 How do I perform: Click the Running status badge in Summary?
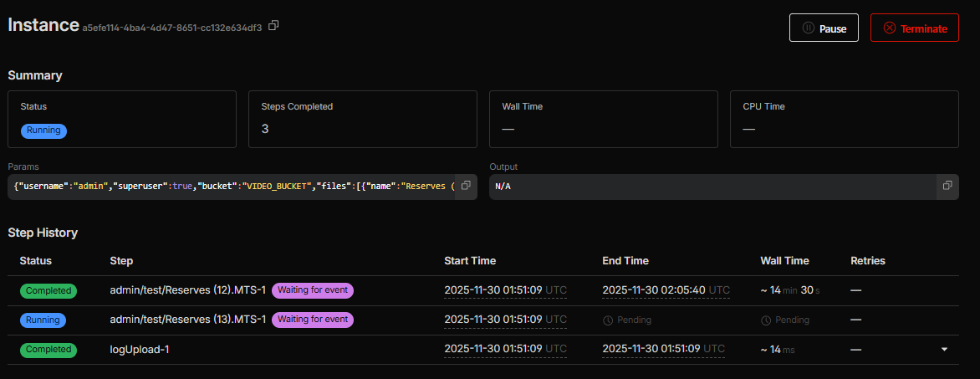[43, 131]
